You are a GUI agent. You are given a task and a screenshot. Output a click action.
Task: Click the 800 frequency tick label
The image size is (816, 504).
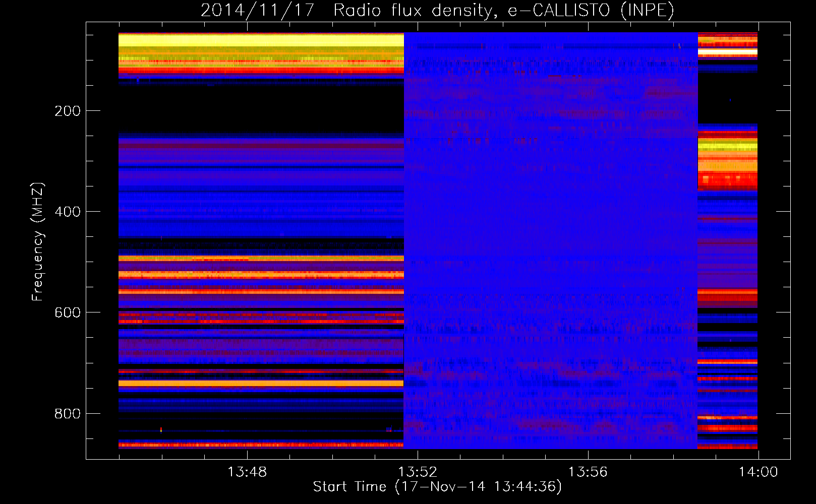coord(68,414)
